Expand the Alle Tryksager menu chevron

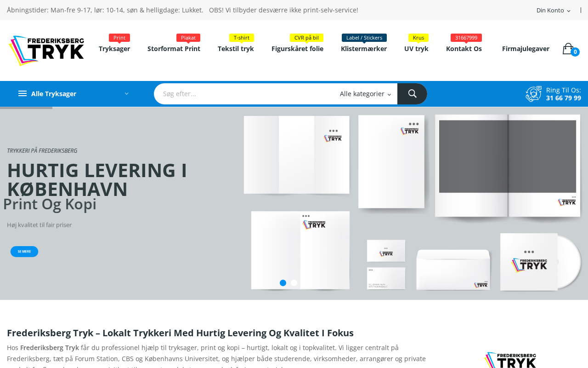pyautogui.click(x=127, y=94)
